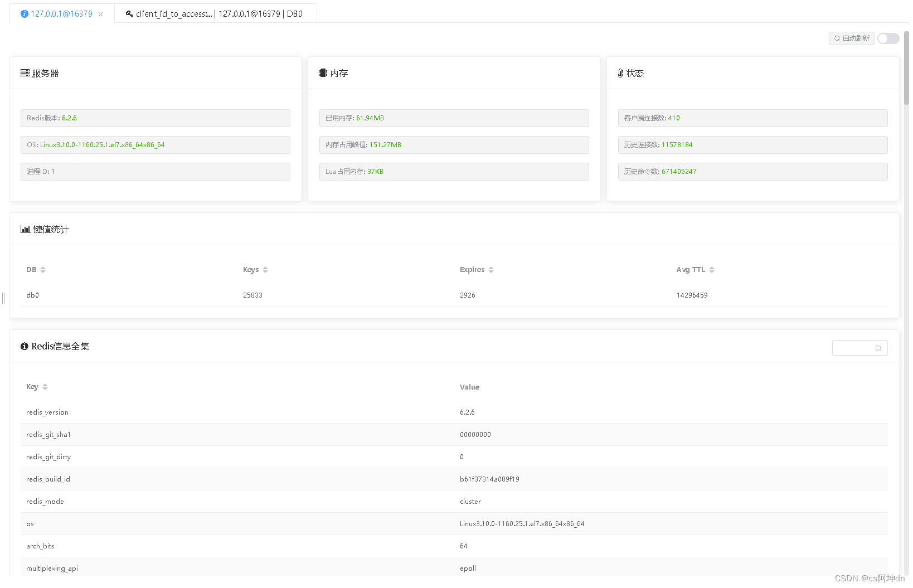The image size is (913, 588).
Task: Click the thermometer icon beside 状态
Action: pos(620,73)
